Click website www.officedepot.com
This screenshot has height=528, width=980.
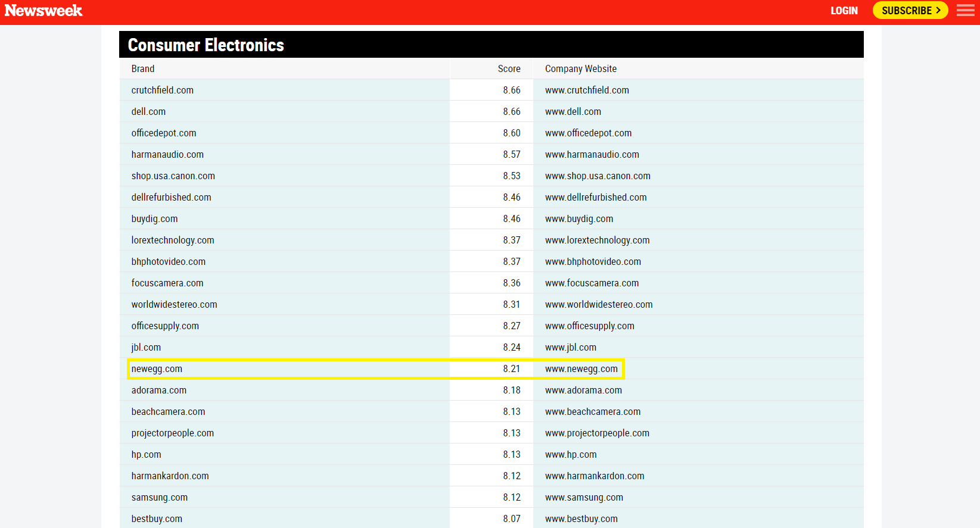click(x=589, y=133)
